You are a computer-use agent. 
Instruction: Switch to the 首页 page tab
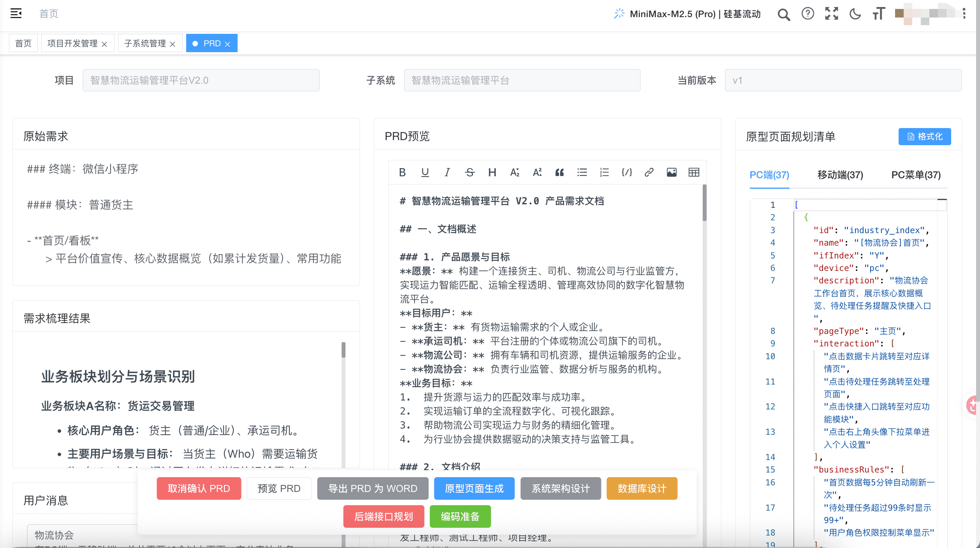pyautogui.click(x=23, y=43)
